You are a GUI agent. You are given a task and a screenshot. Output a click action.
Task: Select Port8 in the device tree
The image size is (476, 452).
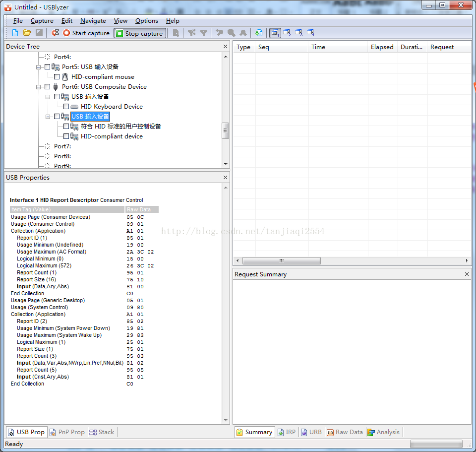point(62,156)
